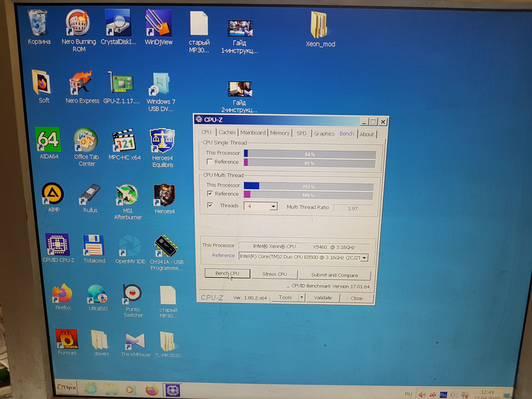Toggle Single Thread Reference checkbox
Image resolution: width=532 pixels, height=399 pixels.
click(210, 162)
